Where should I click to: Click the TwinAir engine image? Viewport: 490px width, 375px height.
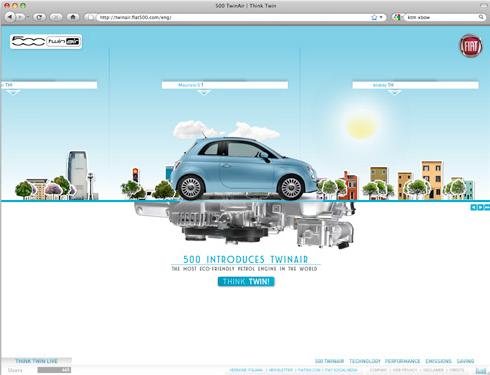245,224
